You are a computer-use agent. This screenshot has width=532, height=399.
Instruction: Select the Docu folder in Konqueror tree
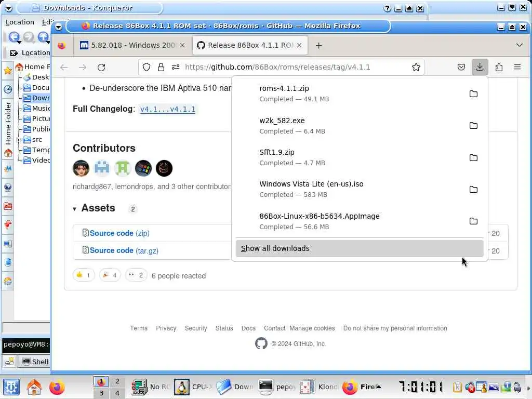point(36,87)
